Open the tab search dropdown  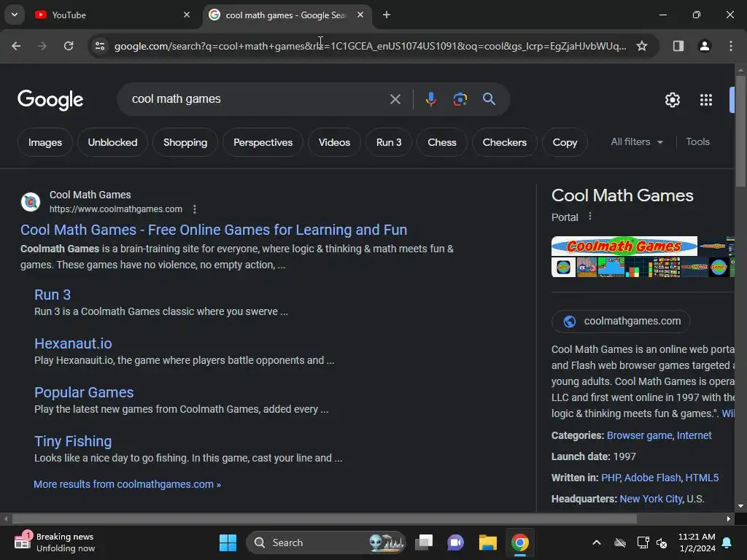pyautogui.click(x=15, y=15)
